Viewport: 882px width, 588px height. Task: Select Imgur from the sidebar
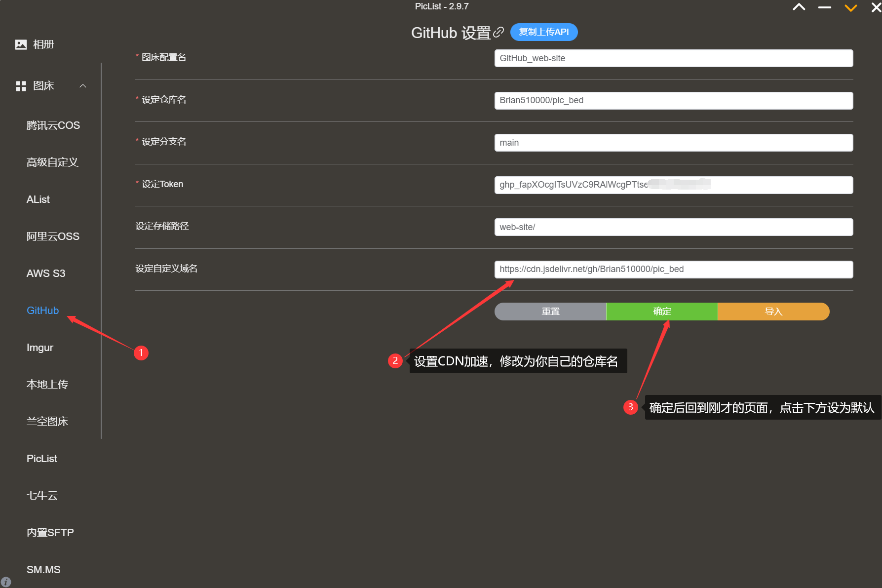(39, 347)
